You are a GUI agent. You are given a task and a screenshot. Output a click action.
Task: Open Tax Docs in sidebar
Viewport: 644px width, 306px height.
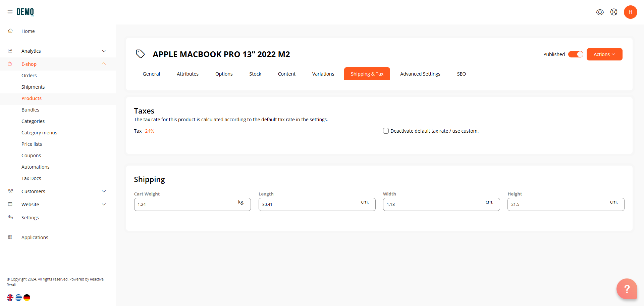click(x=31, y=178)
